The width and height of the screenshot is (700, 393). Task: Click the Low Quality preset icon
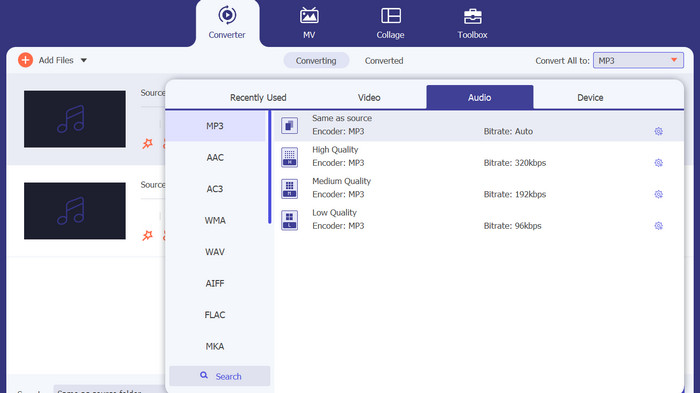coord(289,220)
